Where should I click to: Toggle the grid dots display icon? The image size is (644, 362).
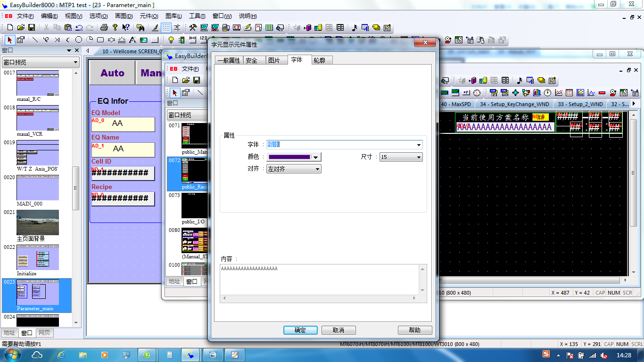[166, 27]
